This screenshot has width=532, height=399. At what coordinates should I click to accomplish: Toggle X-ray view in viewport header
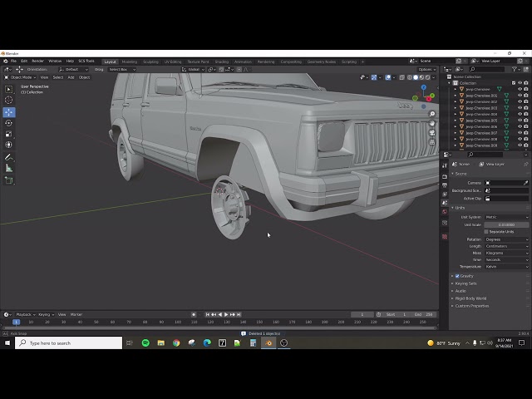[402, 77]
